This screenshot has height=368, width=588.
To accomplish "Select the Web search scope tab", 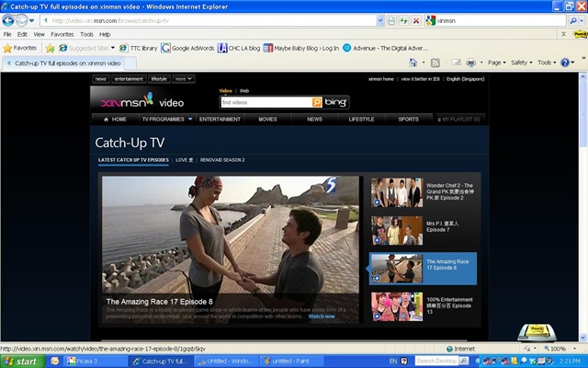I will pos(244,91).
